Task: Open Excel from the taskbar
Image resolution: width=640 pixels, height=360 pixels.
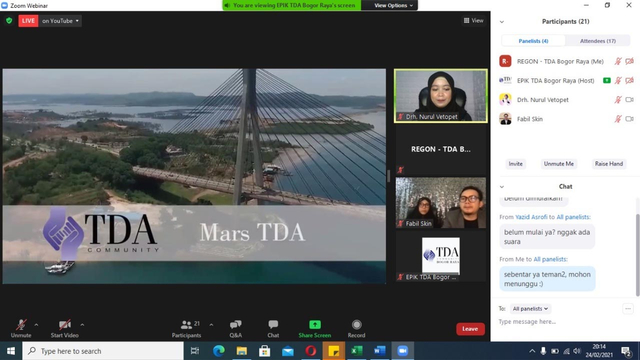Action: click(x=357, y=351)
